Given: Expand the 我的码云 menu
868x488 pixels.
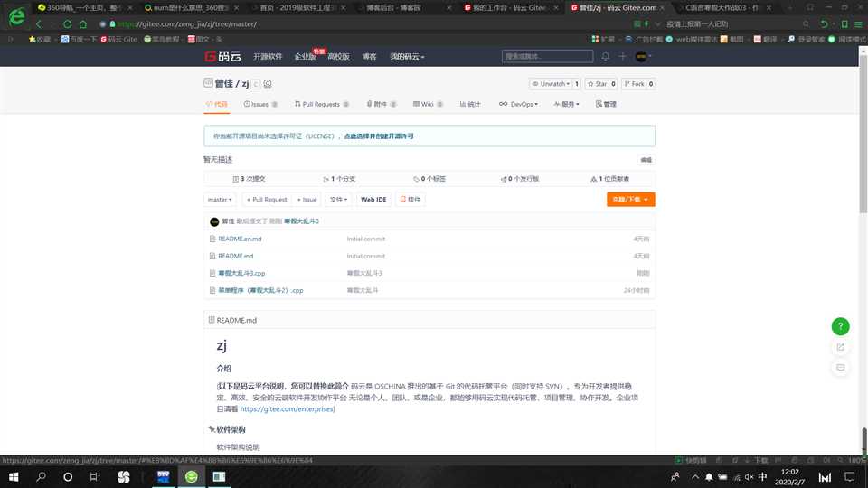Looking at the screenshot, I should point(407,56).
